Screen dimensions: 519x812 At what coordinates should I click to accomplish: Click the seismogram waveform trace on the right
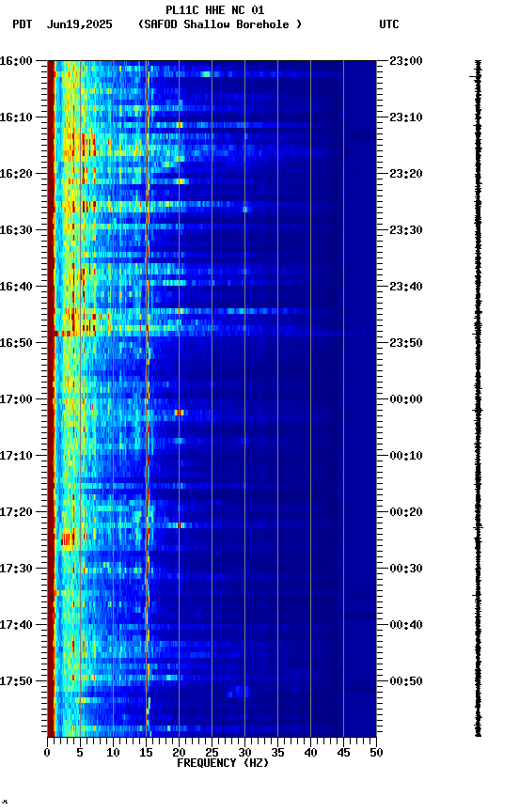point(478,398)
